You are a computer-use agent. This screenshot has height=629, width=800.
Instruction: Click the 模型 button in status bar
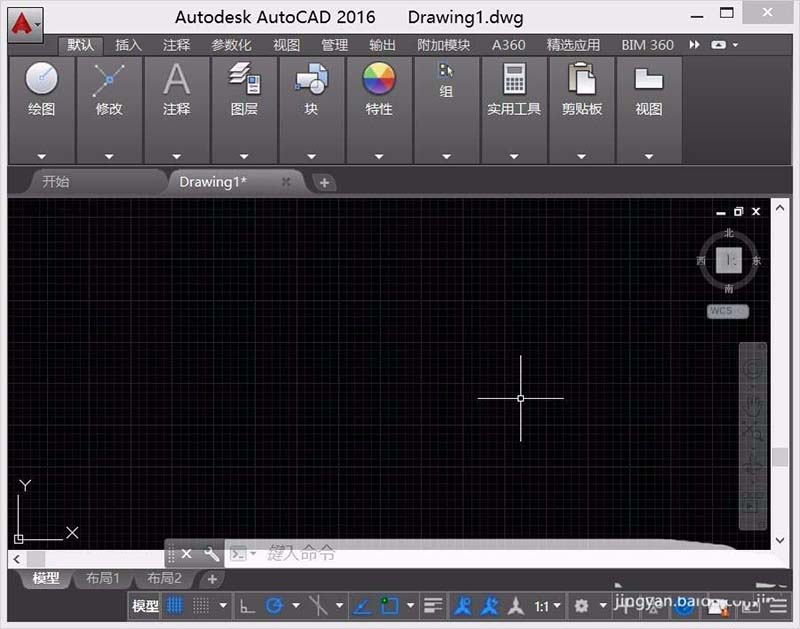coord(145,606)
